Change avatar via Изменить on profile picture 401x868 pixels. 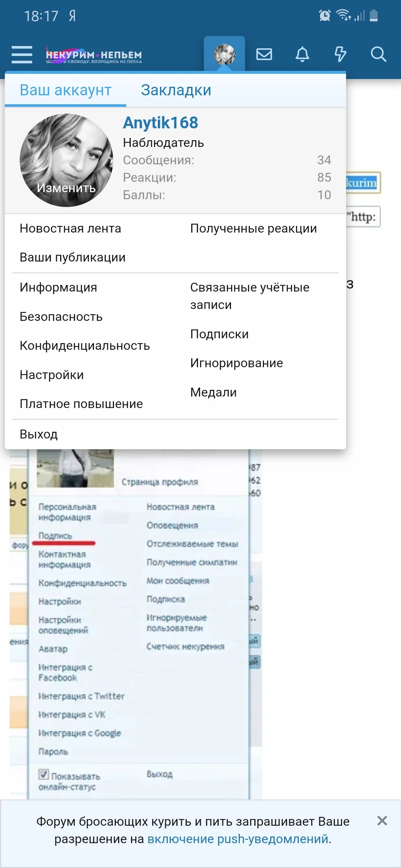tap(66, 188)
